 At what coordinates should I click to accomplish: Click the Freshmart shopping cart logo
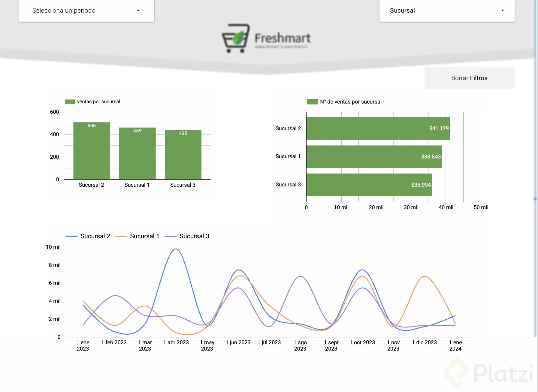(236, 38)
